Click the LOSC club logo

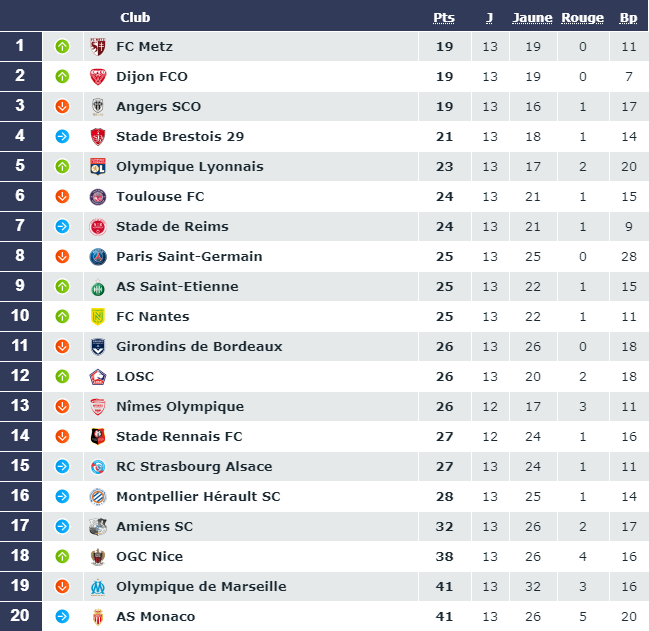pos(98,377)
